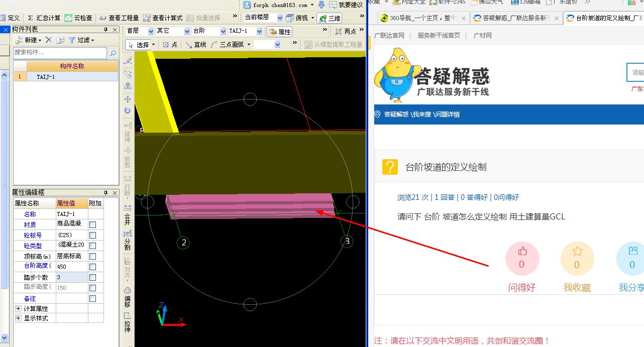Click the 属性 properties button
Image resolution: width=644 pixels, height=347 pixels.
coord(280,32)
